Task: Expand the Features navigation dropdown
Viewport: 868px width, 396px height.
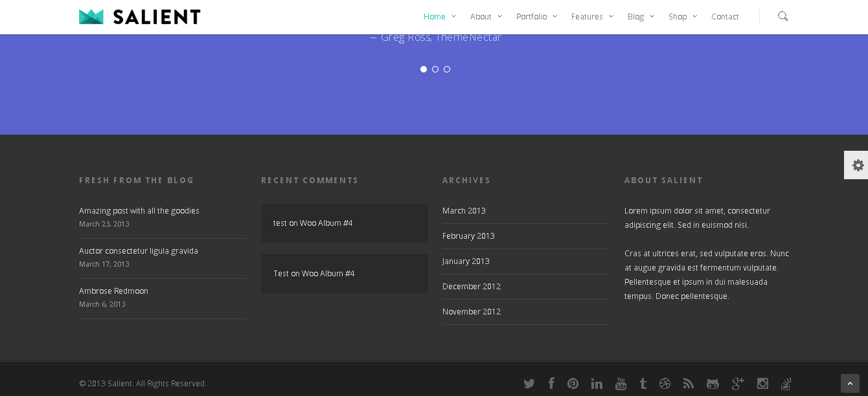Action: [592, 17]
